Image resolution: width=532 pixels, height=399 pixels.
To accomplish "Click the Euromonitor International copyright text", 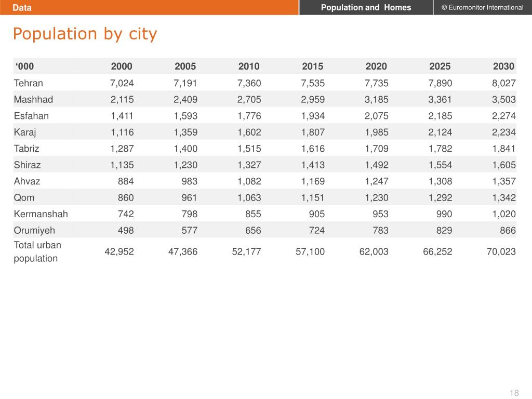I will tap(482, 7).
